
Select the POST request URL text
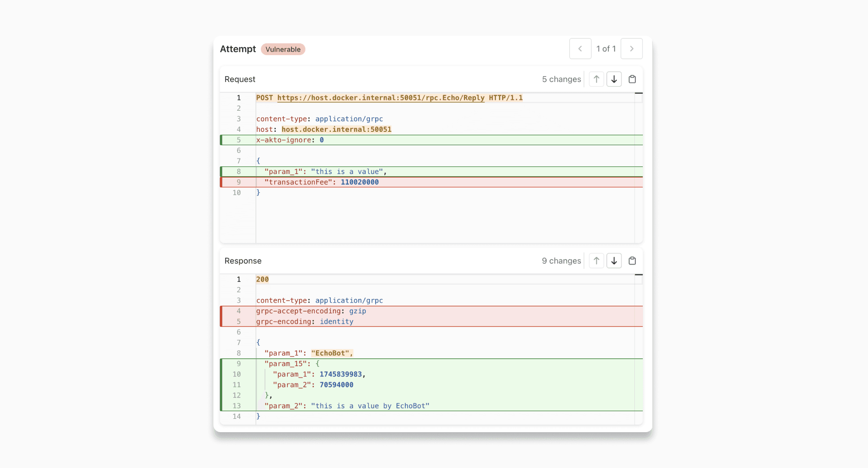pos(381,98)
